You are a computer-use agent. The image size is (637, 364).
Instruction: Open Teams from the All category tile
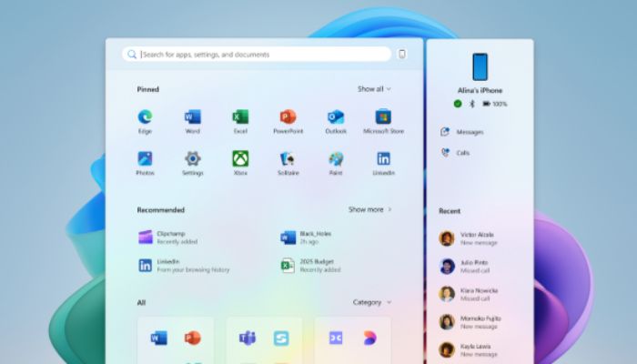pos(248,338)
